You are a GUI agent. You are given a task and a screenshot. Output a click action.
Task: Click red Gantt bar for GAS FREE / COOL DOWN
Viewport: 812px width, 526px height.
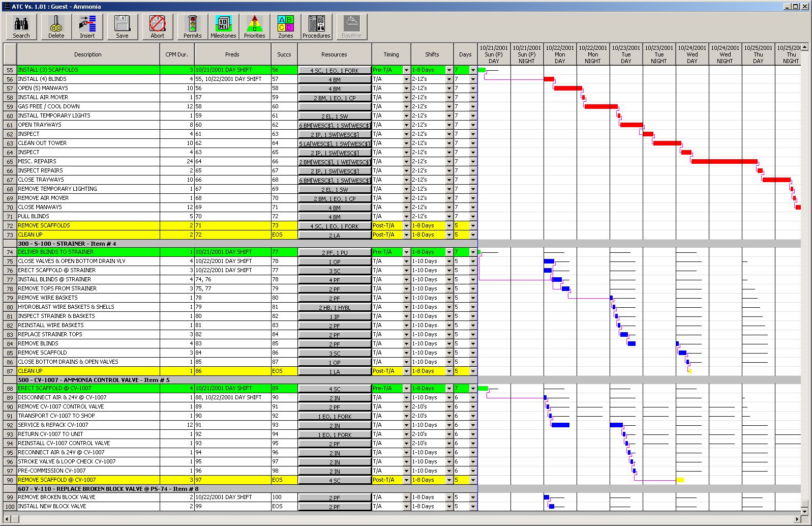click(x=601, y=106)
